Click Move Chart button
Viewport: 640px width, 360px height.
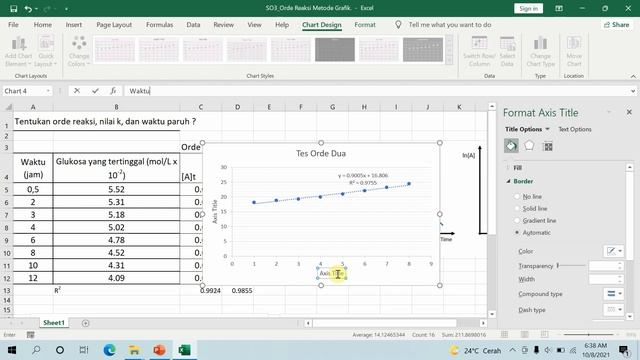574,52
